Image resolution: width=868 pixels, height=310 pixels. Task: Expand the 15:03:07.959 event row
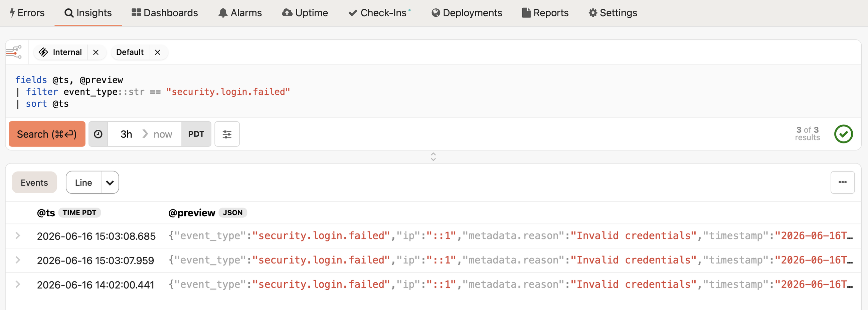pos(18,260)
